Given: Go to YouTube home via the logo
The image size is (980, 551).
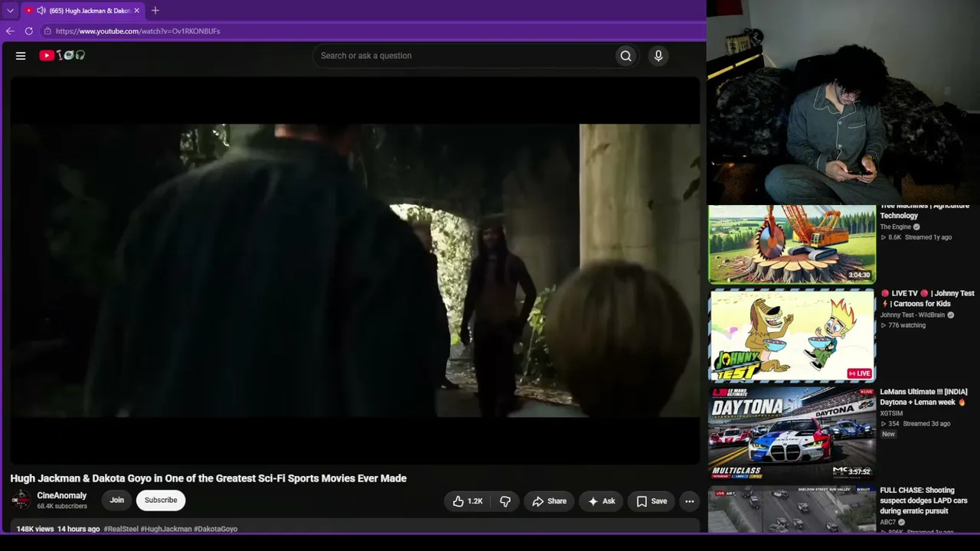Looking at the screenshot, I should point(62,55).
